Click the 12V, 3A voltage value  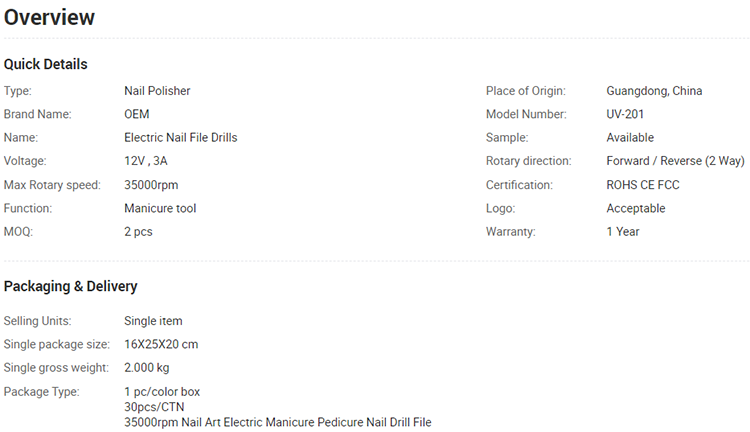[x=146, y=161]
